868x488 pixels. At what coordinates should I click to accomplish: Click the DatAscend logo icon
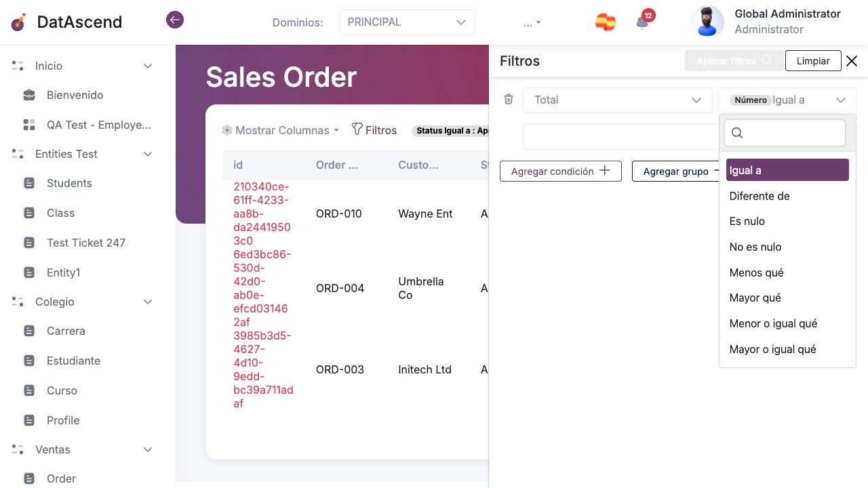[x=19, y=22]
